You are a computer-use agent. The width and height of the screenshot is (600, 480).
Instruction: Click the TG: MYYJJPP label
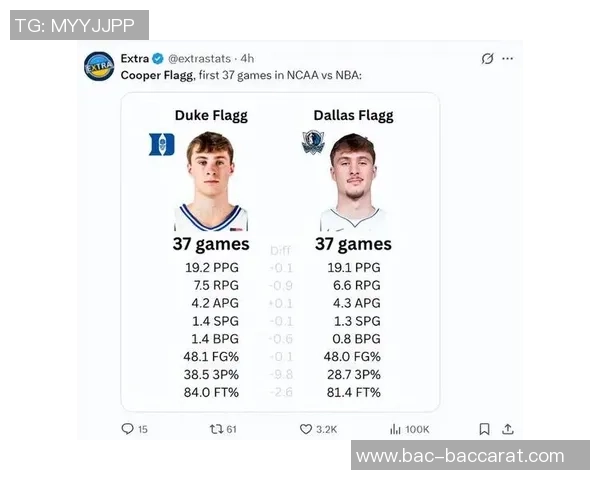pos(79,25)
